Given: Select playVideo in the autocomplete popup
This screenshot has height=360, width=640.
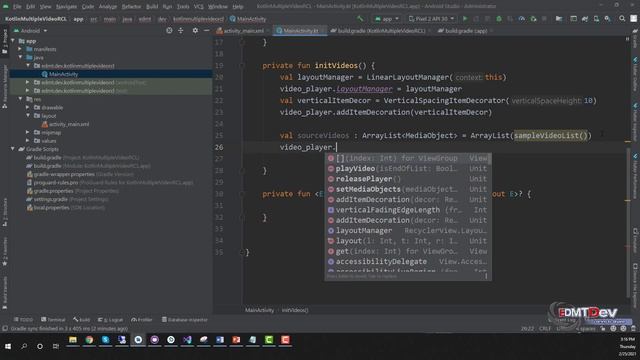Looking at the screenshot, I should pos(408,169).
